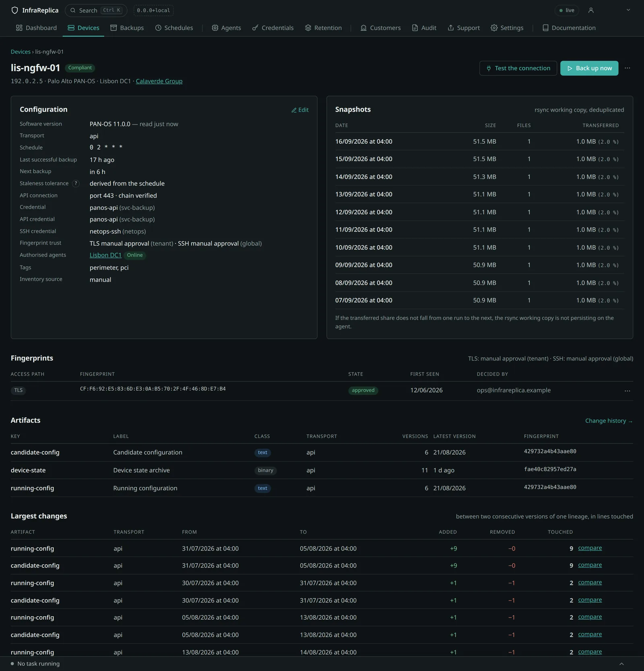Expand the status bar task chevron
The width and height of the screenshot is (644, 671).
(621, 664)
